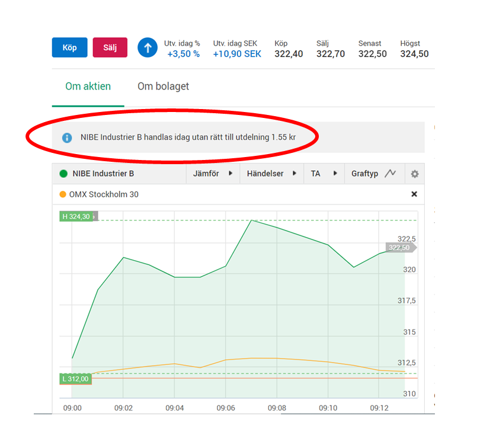Open chart settings gear icon
Image resolution: width=493 pixels, height=448 pixels.
coord(415,174)
